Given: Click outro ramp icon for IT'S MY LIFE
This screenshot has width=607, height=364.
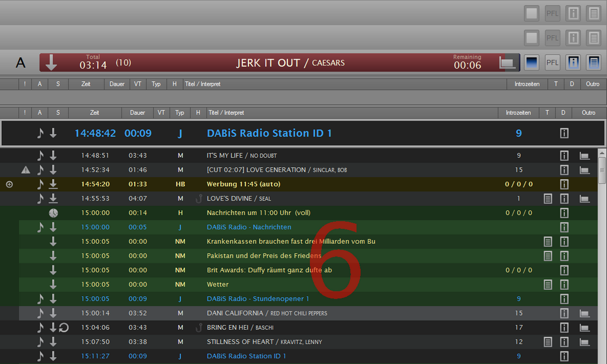Looking at the screenshot, I should point(584,156).
